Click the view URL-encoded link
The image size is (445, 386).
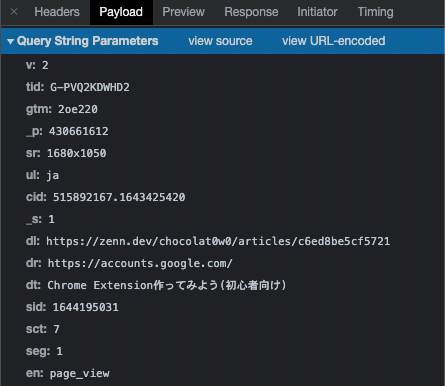pyautogui.click(x=334, y=41)
